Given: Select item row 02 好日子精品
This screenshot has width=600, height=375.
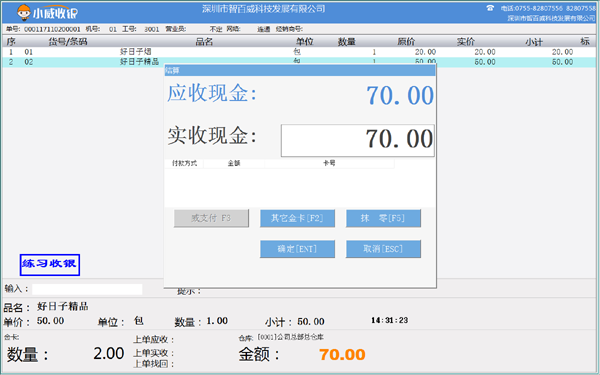Looking at the screenshot, I should click(x=300, y=62).
